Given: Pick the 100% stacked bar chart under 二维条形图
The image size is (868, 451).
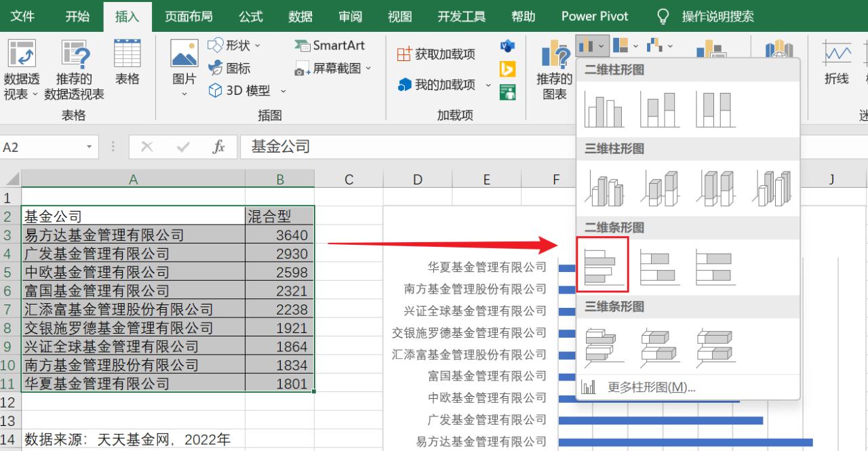Looking at the screenshot, I should tap(715, 267).
